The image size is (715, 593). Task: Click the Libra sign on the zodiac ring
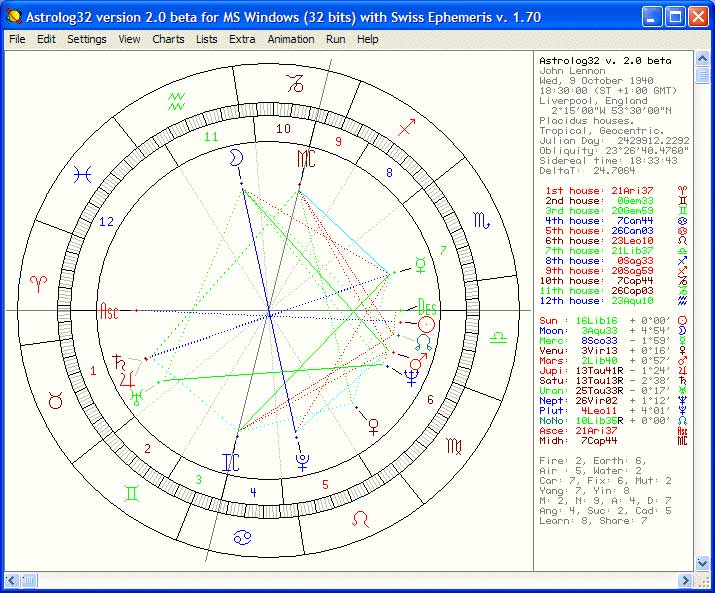tap(498, 338)
